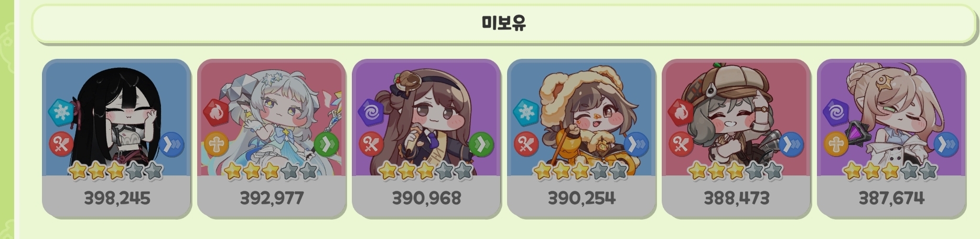Pick the blonde character card rated 387,674
This screenshot has height=239, width=980.
891,138
